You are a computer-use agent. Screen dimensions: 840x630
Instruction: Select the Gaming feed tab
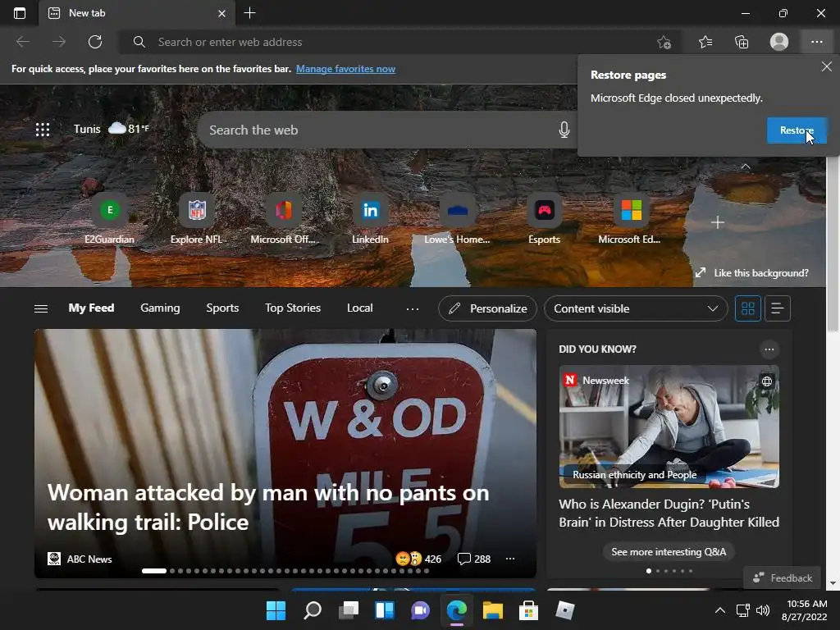[160, 308]
